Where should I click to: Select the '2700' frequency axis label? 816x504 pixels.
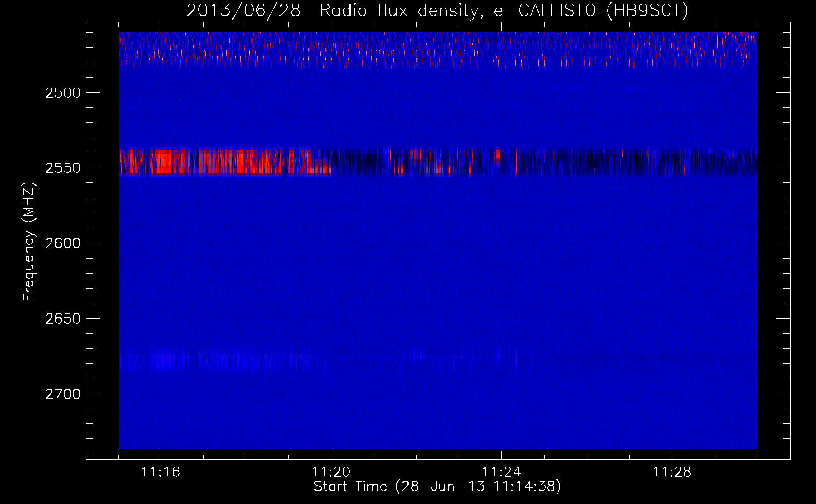(63, 394)
